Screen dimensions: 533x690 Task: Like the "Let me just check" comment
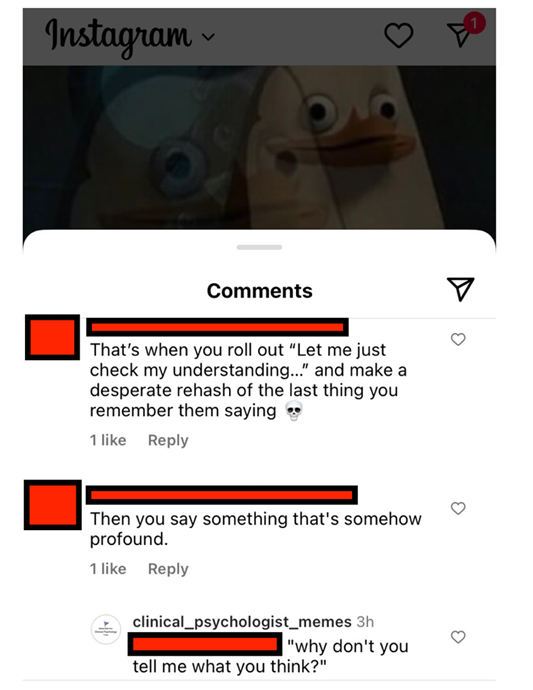(x=458, y=339)
